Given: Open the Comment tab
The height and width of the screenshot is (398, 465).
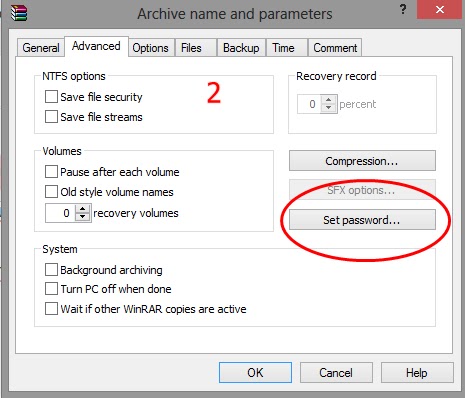Looking at the screenshot, I should (x=335, y=48).
